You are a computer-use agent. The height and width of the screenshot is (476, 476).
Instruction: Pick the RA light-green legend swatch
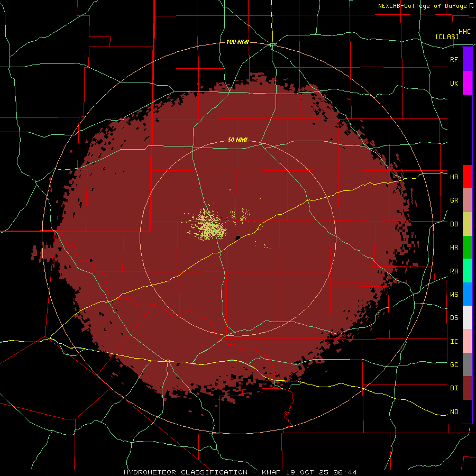pos(467,271)
